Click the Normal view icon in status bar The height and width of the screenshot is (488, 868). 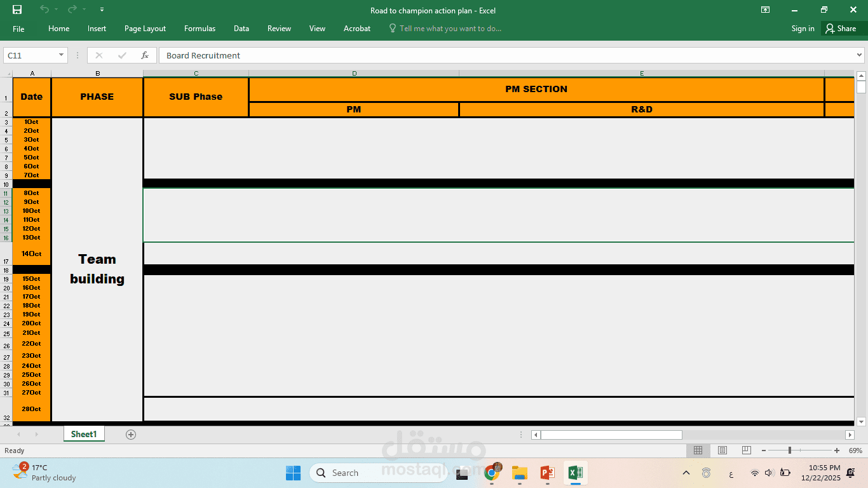point(698,450)
